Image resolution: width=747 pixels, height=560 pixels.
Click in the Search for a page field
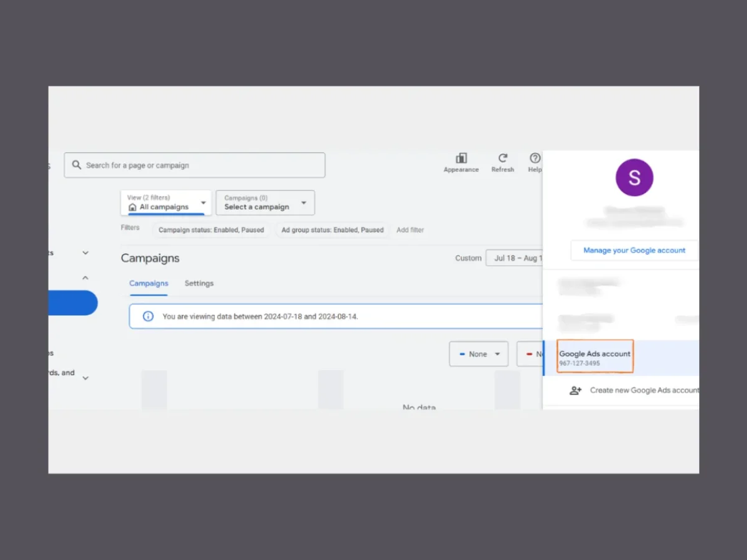(x=199, y=166)
